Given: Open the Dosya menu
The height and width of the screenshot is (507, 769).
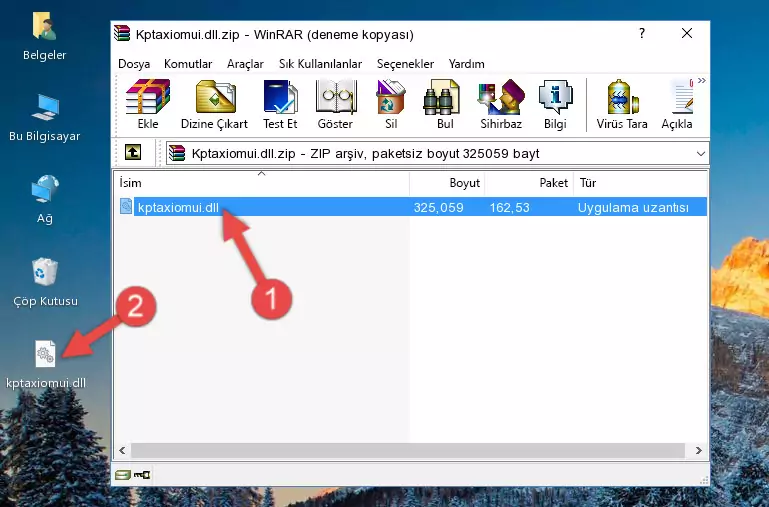Looking at the screenshot, I should [134, 64].
